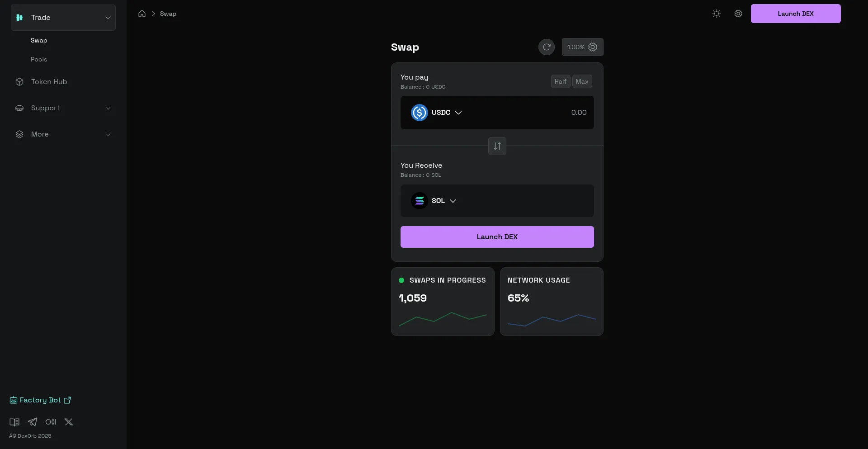Click the 'Balance : 0 USDC' text
The width and height of the screenshot is (868, 449).
coord(423,87)
